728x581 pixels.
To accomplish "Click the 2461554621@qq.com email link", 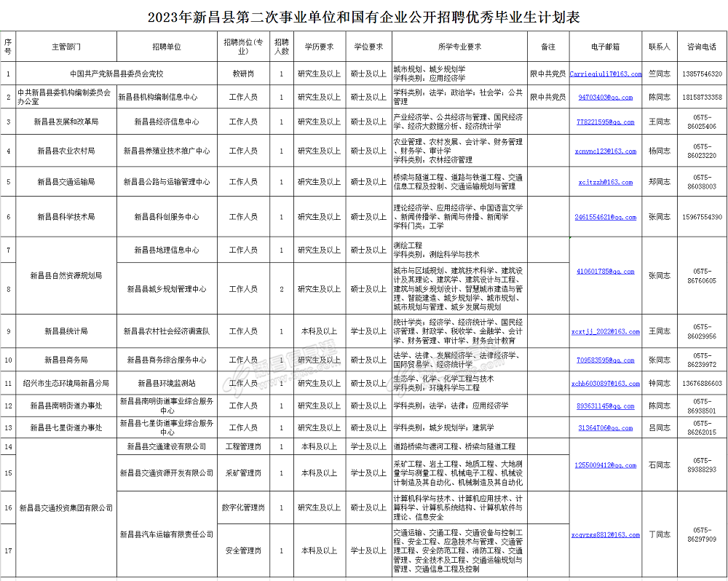I will coord(605,217).
